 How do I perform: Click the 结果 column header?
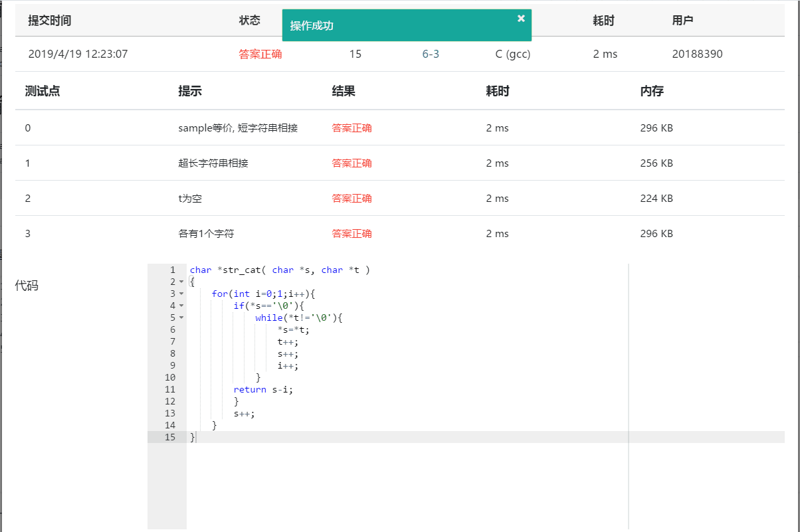pos(344,91)
